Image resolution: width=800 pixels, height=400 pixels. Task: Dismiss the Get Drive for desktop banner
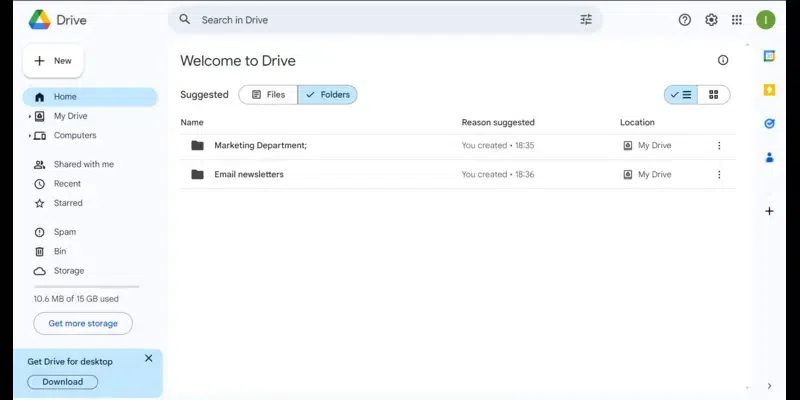[x=148, y=358]
